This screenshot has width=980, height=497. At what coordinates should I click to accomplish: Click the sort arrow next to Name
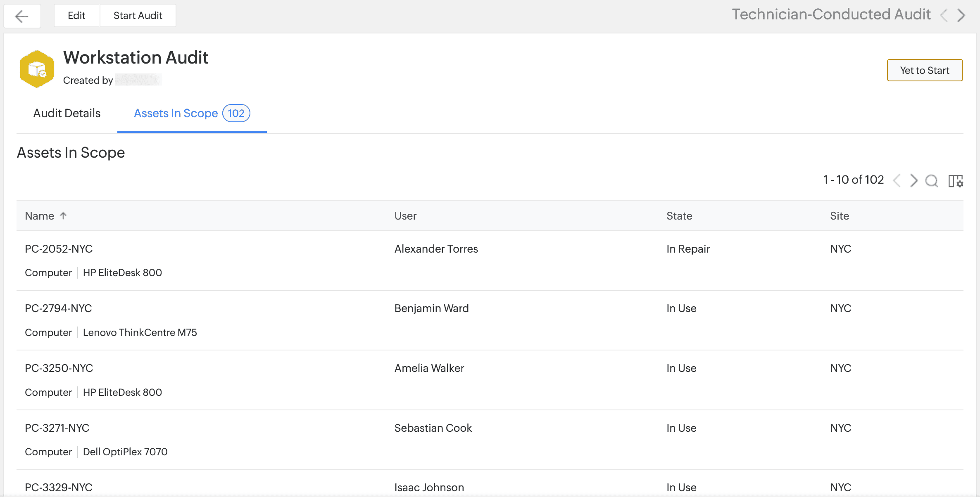click(x=63, y=215)
